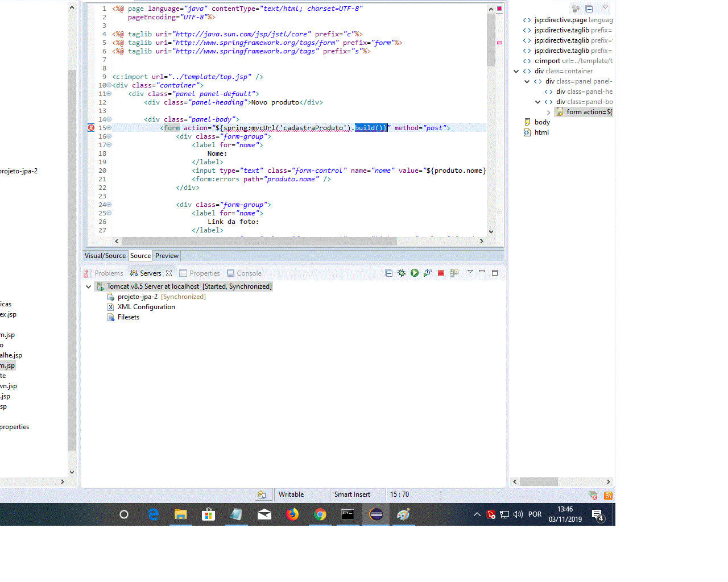Show hidden system tray icons

pyautogui.click(x=477, y=514)
